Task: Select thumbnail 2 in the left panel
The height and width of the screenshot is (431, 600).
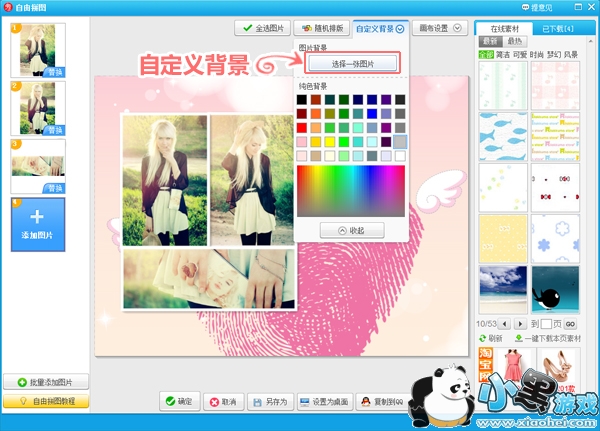Action: (x=38, y=108)
